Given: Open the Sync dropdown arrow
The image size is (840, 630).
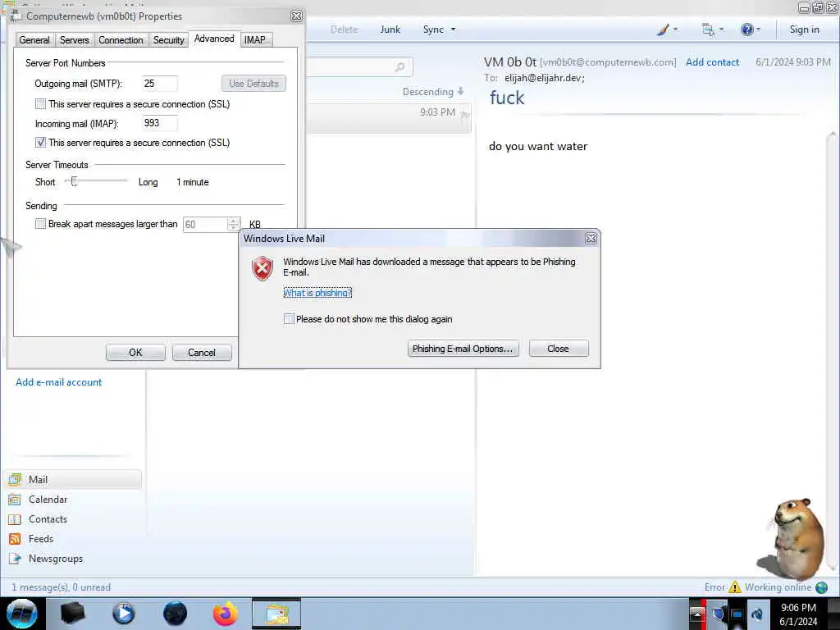Looking at the screenshot, I should (453, 30).
